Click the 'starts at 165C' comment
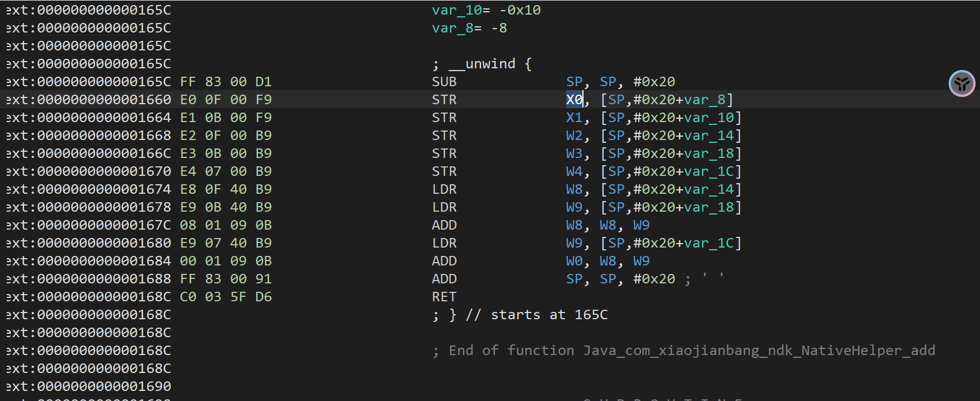Image resolution: width=980 pixels, height=401 pixels. click(549, 315)
